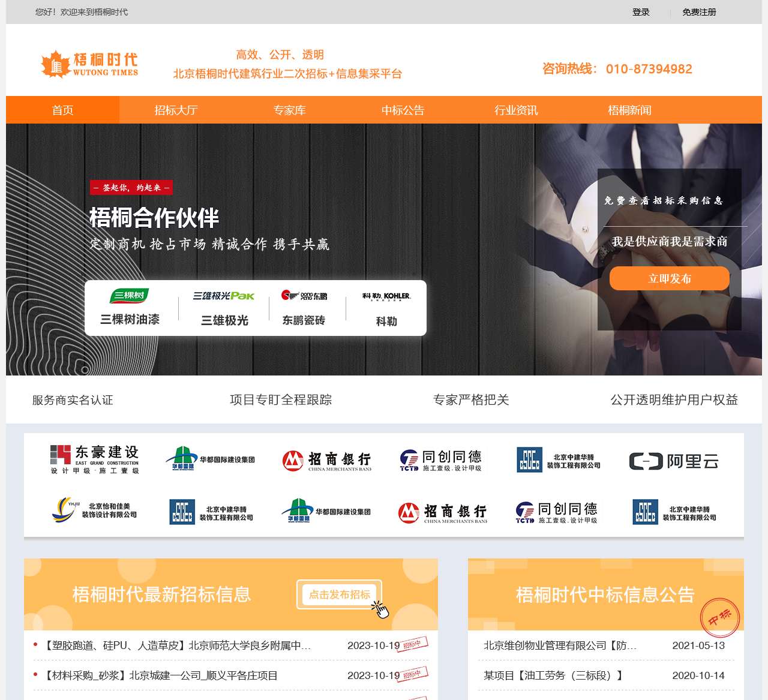768x700 pixels.
Task: Click the 阿里云 Alibaba Cloud logo
Action: 674,460
